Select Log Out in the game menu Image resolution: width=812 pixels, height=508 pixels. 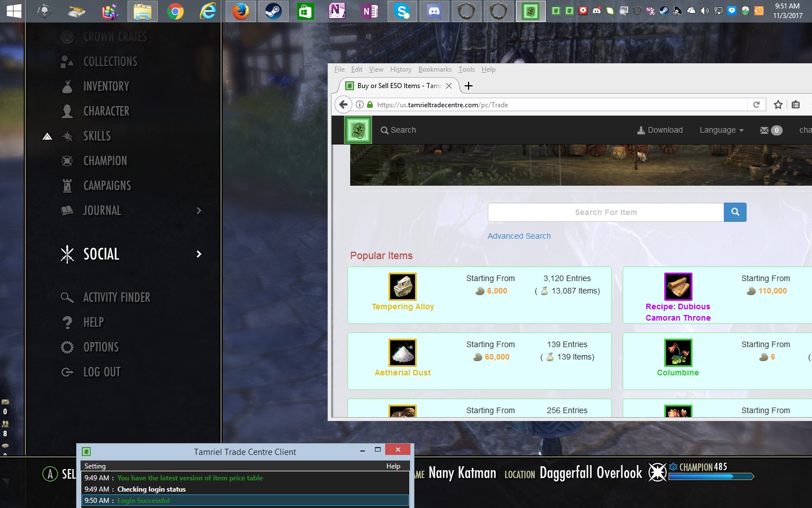click(102, 372)
